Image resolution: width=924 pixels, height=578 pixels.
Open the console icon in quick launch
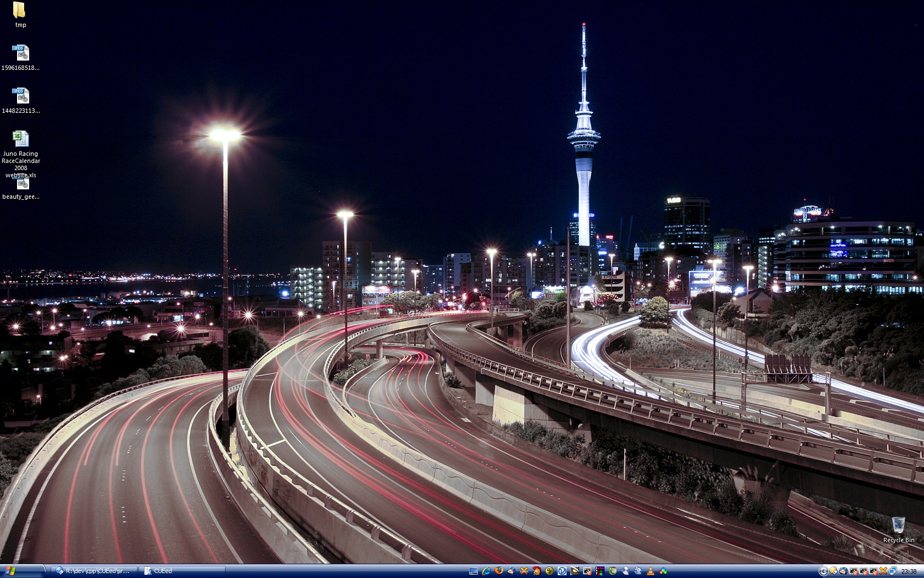click(x=587, y=571)
